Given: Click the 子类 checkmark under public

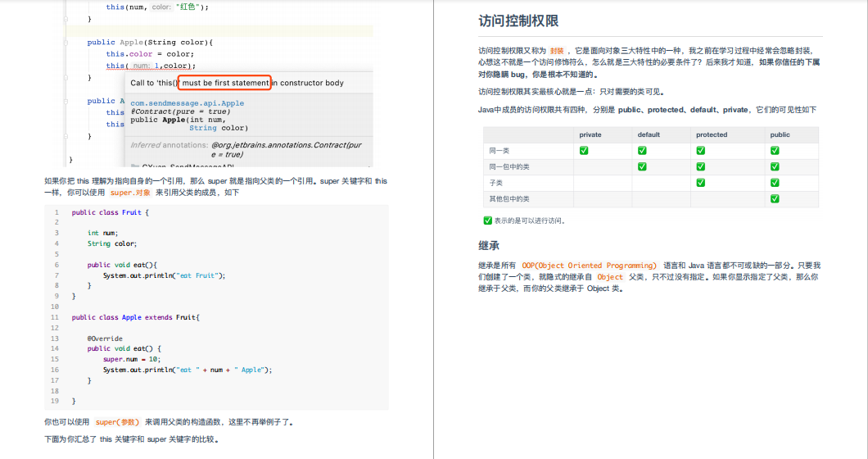Looking at the screenshot, I should (775, 183).
